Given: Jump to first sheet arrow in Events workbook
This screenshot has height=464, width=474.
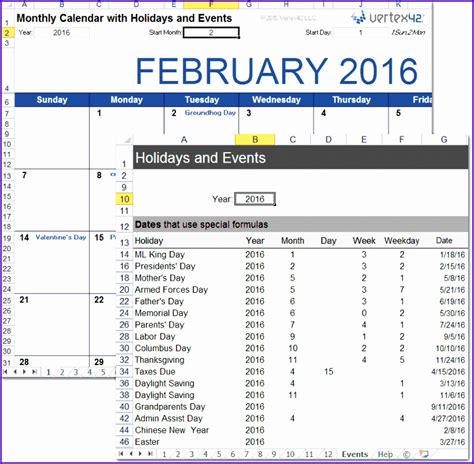Looking at the screenshot, I should 121,454.
